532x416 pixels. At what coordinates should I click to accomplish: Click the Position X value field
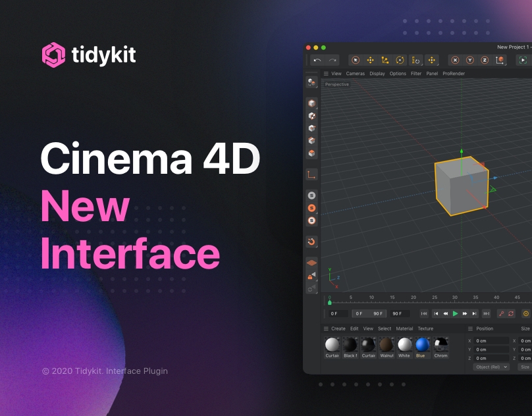point(491,341)
